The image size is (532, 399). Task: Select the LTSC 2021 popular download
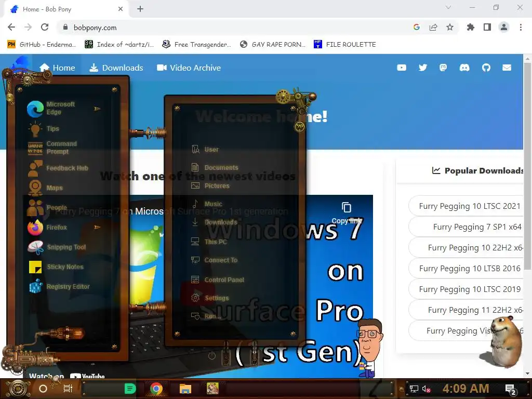click(x=467, y=206)
